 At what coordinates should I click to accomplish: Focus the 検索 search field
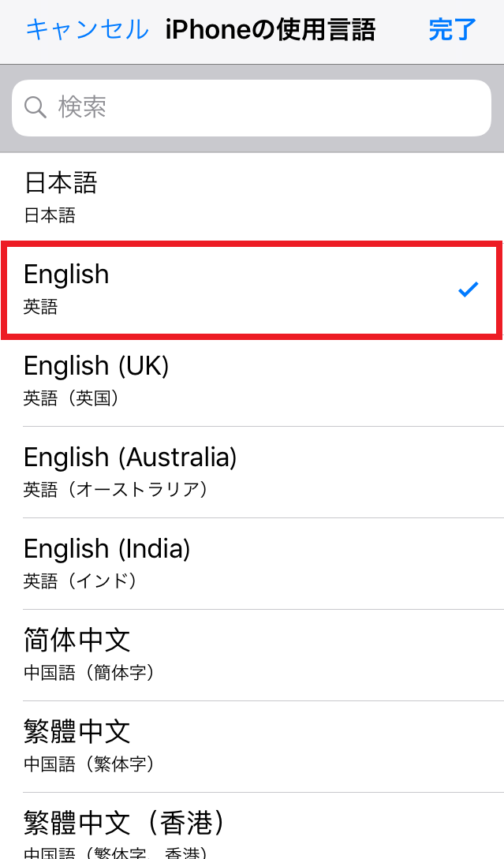click(252, 108)
